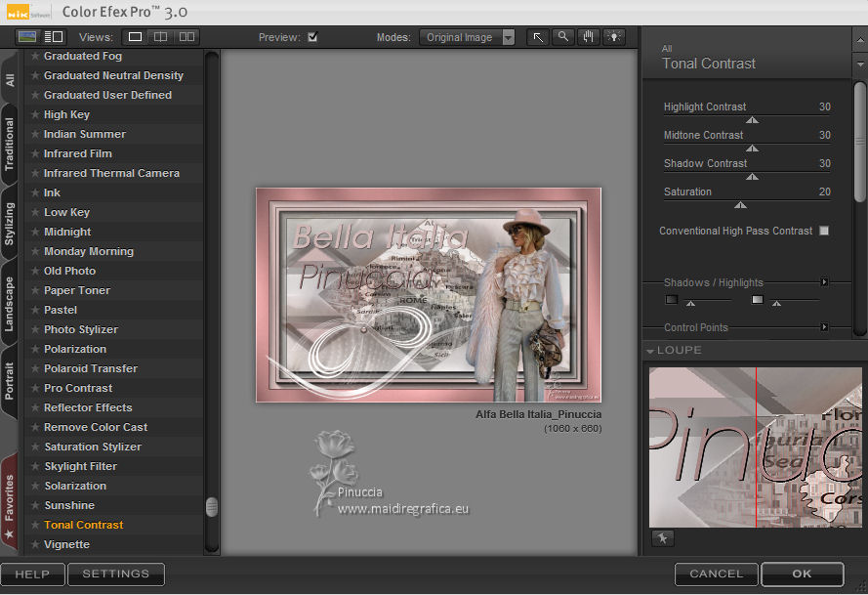Pin the loupe position
Viewport: 868px width, 595px height.
tap(663, 537)
